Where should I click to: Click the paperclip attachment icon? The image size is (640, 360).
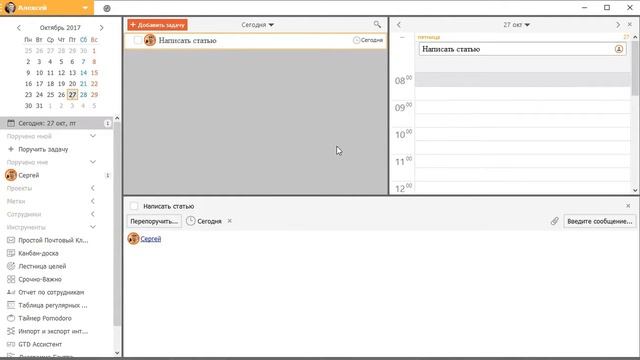click(x=554, y=221)
